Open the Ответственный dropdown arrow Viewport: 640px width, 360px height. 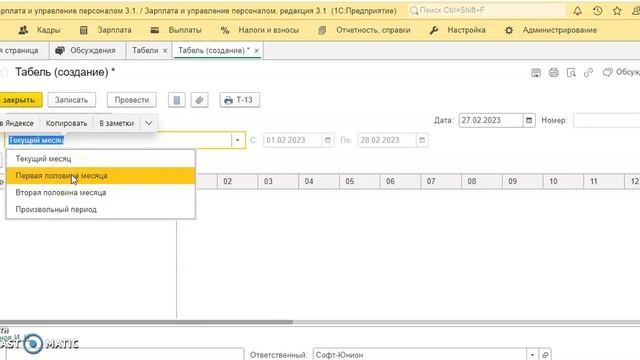pos(532,354)
